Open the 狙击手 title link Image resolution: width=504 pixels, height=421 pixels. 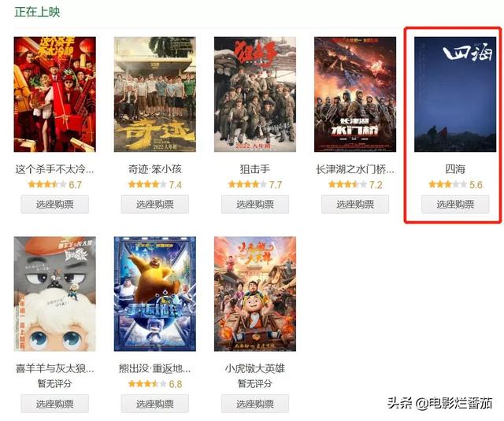click(255, 169)
